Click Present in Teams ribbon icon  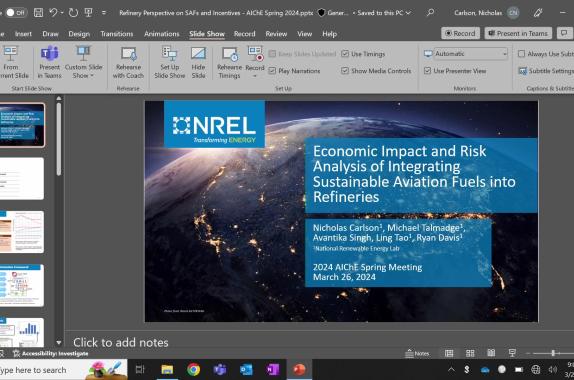[x=49, y=62]
